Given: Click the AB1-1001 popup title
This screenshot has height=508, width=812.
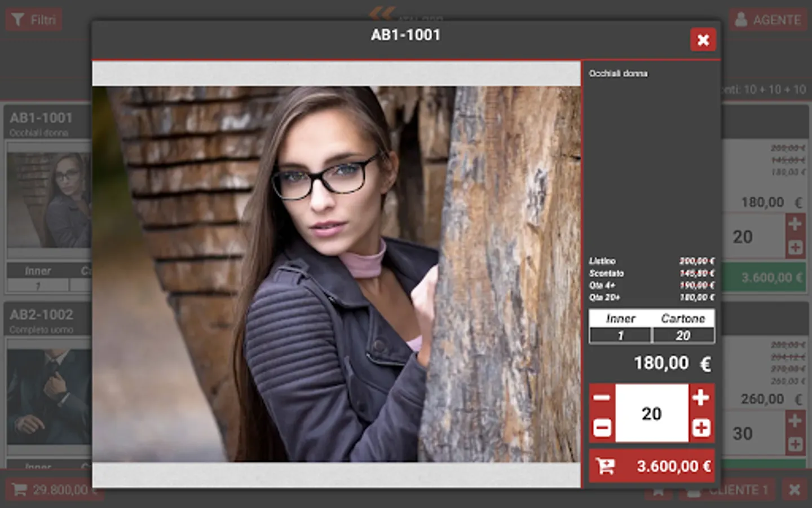Looking at the screenshot, I should pyautogui.click(x=405, y=35).
